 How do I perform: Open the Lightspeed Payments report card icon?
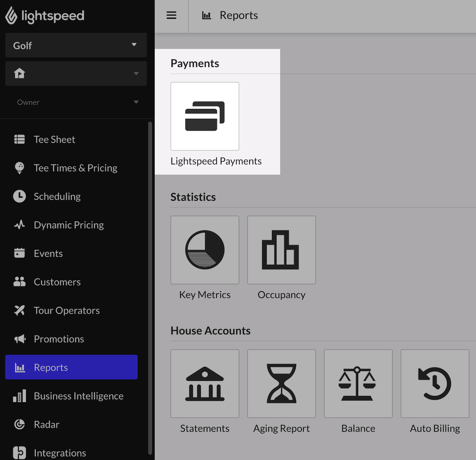(x=205, y=116)
